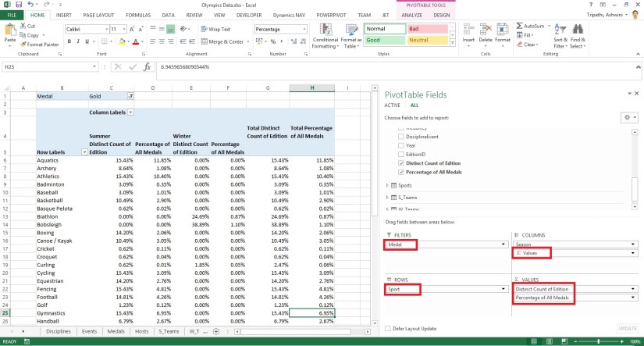Click the AutoSum sigma icon

(520, 26)
